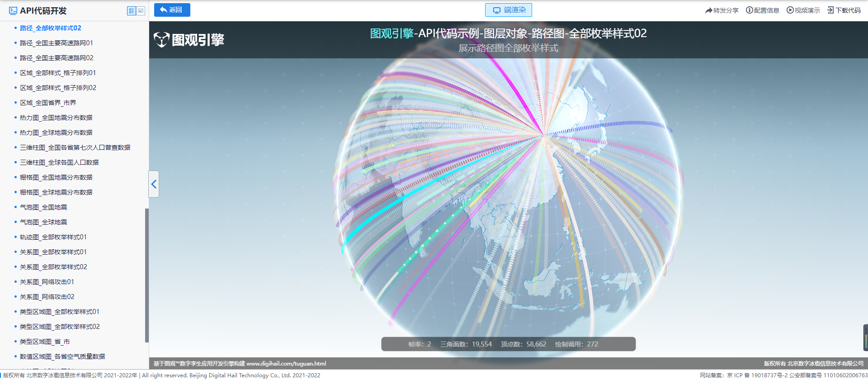
Task: Toggle the 端渲染 render mode button
Action: [508, 10]
